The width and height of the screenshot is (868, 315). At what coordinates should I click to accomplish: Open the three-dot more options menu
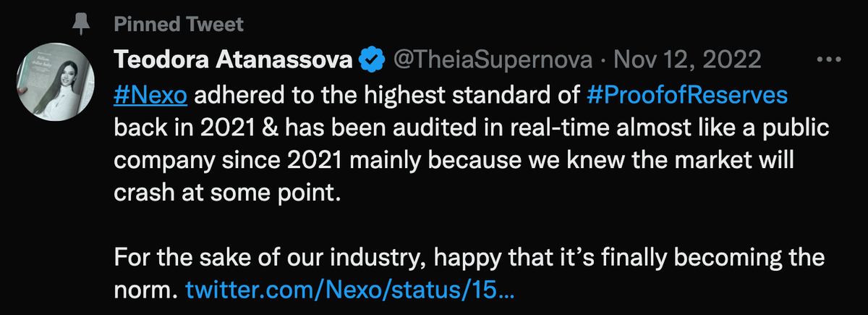point(825,61)
